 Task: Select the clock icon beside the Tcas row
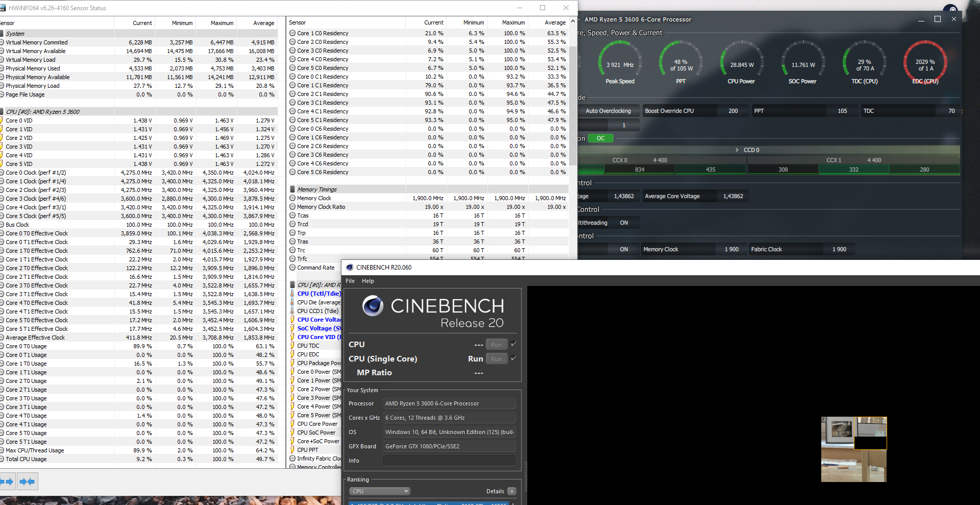pyautogui.click(x=292, y=215)
